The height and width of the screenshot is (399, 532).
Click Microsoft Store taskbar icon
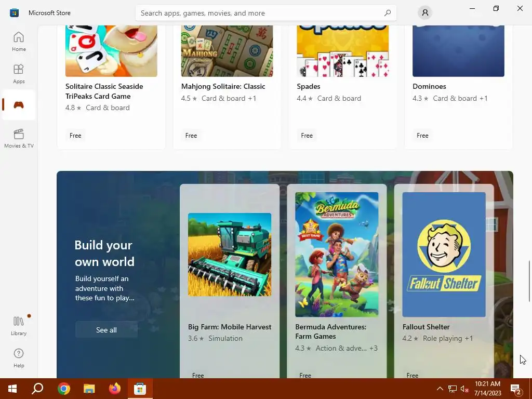(x=140, y=389)
